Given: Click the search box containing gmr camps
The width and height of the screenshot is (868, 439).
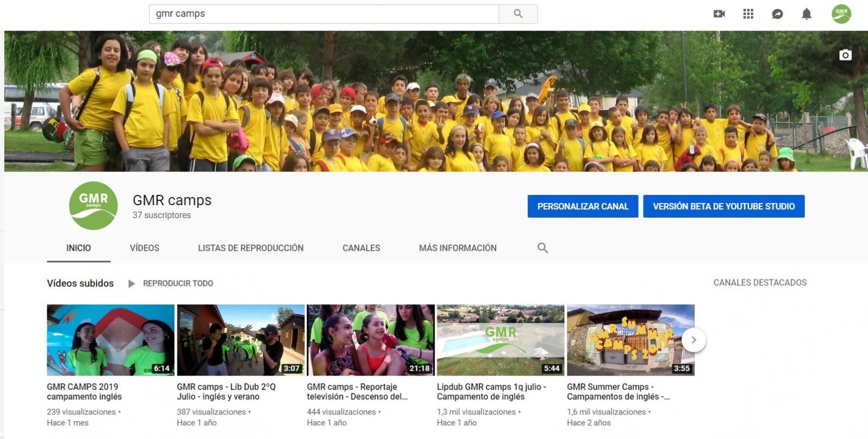Looking at the screenshot, I should (324, 14).
